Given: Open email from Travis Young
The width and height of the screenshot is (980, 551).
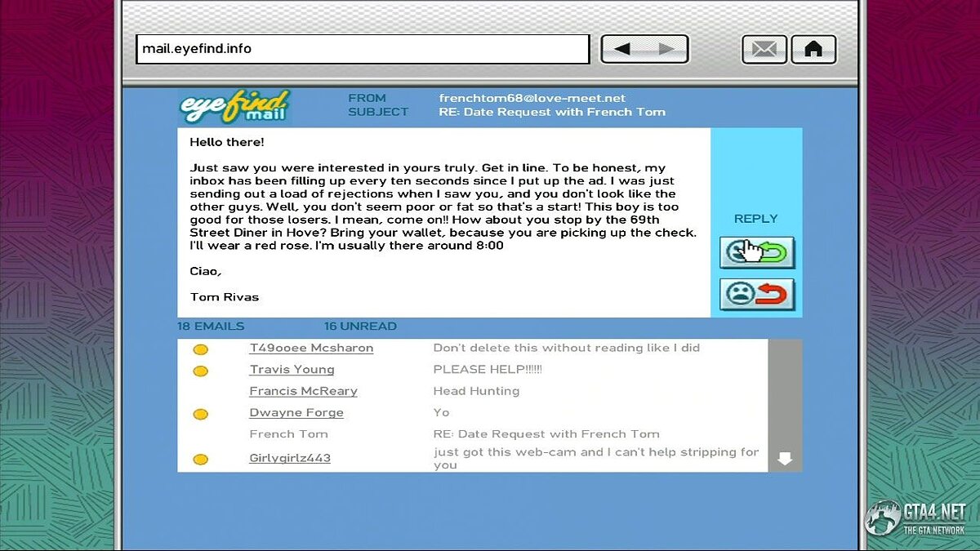Looking at the screenshot, I should point(292,370).
